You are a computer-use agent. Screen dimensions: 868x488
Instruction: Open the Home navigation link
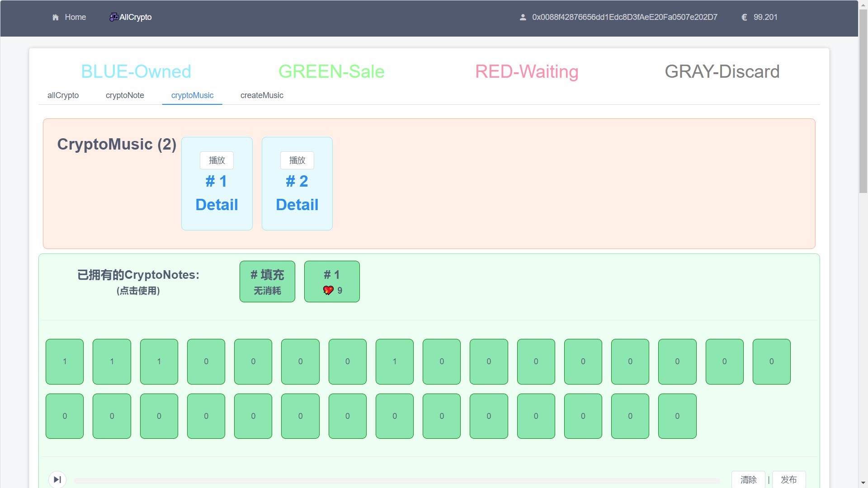(69, 17)
